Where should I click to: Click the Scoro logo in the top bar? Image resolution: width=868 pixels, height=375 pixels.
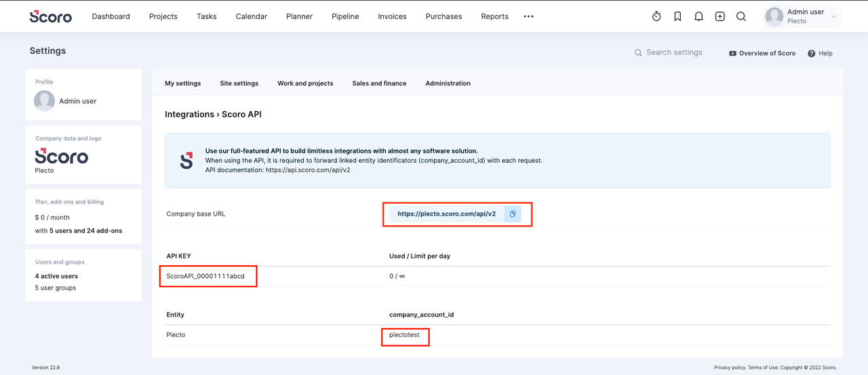pyautogui.click(x=50, y=16)
